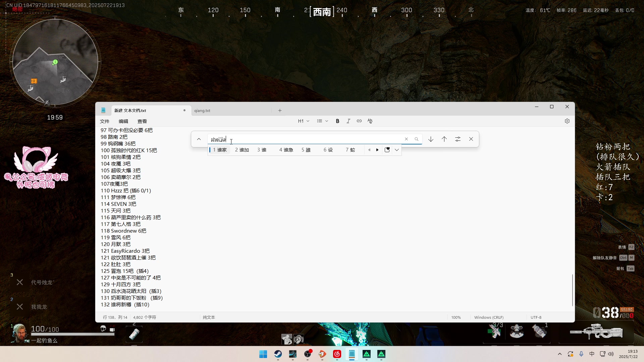Open Windows Start menu
This screenshot has width=644, height=362.
pyautogui.click(x=263, y=354)
